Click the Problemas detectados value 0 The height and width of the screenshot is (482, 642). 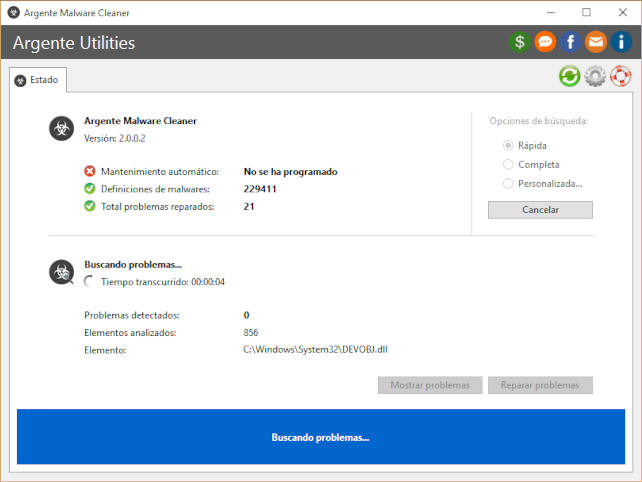point(246,315)
